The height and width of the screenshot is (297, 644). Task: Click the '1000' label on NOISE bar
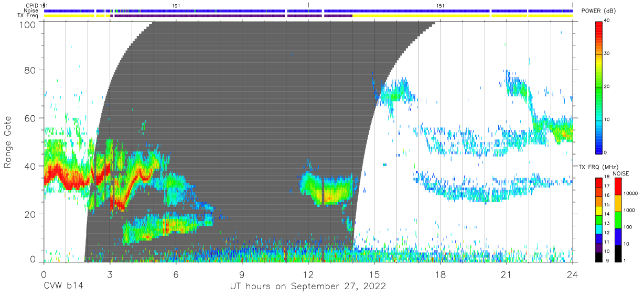coord(629,211)
